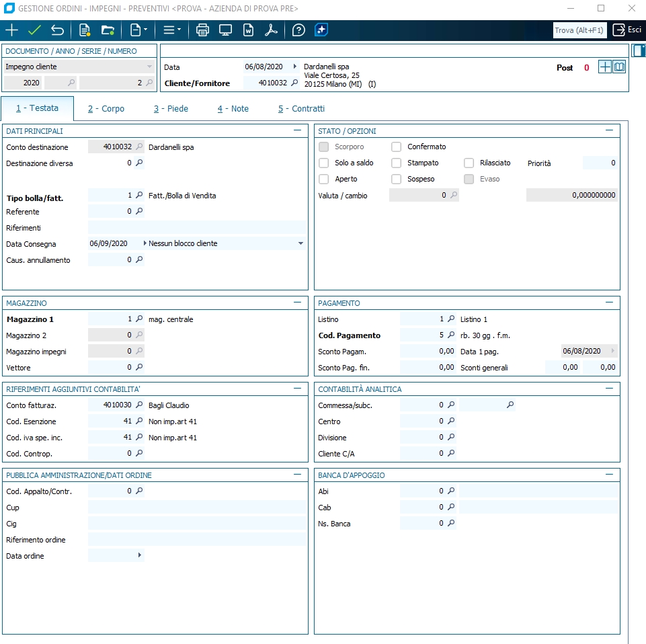Screen dimensions: 646x644
Task: Click the monitor screen preview icon
Action: pyautogui.click(x=225, y=30)
